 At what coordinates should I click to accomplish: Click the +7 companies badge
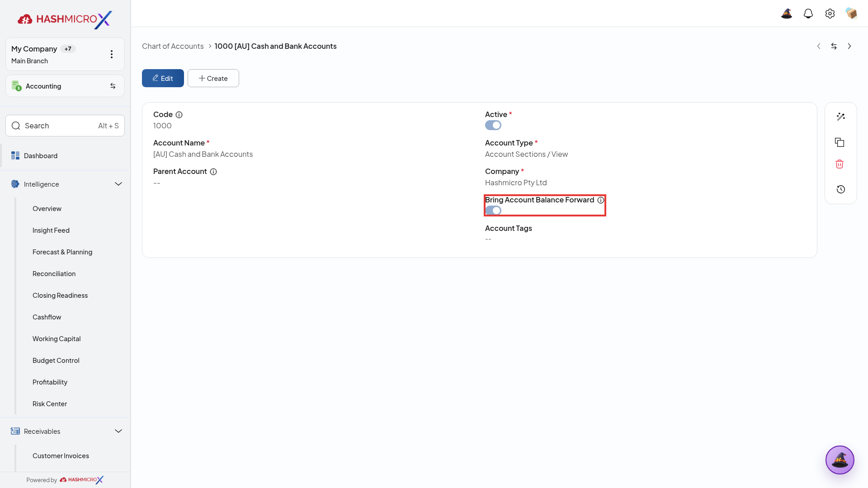(68, 49)
